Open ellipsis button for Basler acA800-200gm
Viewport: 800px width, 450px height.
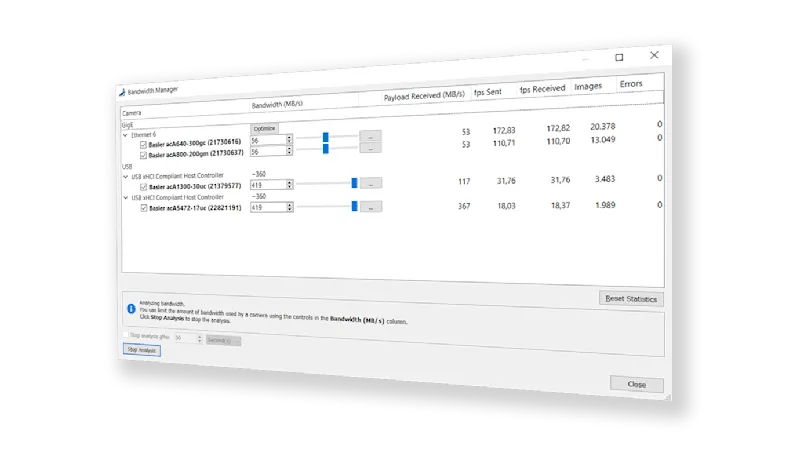click(371, 149)
